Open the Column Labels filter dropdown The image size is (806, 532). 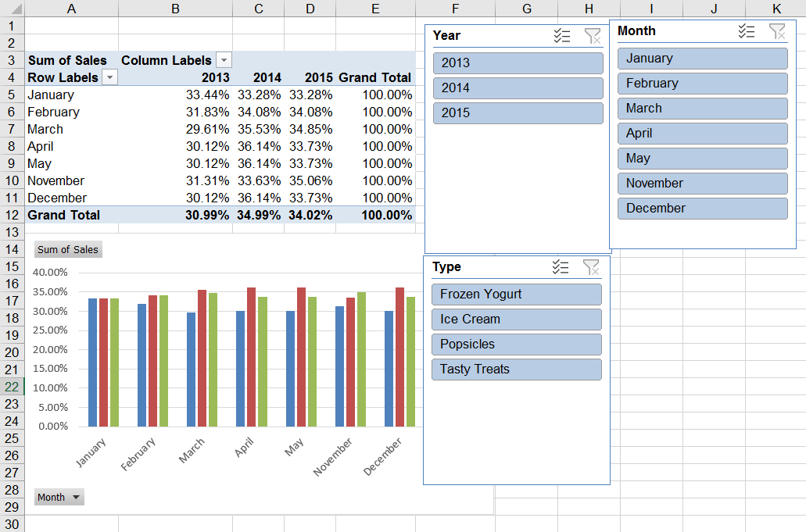point(224,61)
